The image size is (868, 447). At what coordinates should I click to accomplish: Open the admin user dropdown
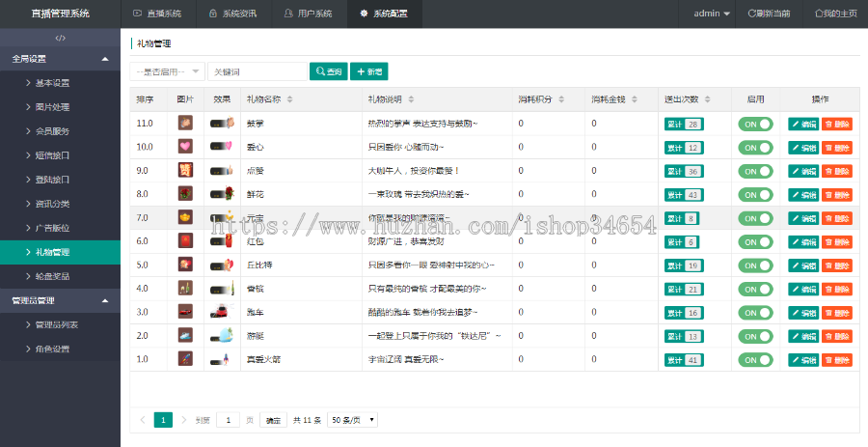[712, 14]
